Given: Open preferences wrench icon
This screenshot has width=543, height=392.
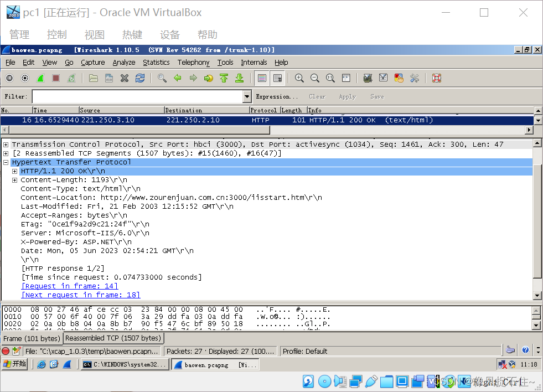Looking at the screenshot, I should tap(415, 78).
